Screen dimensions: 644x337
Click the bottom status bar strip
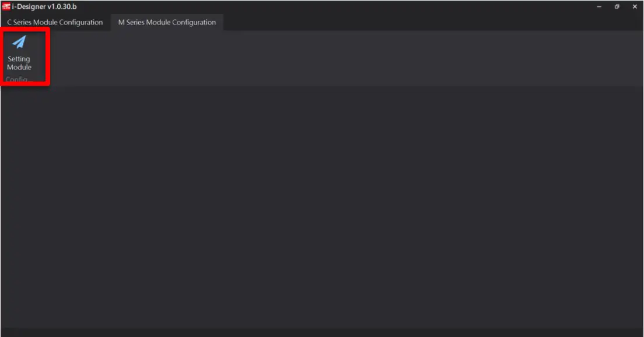(x=322, y=332)
